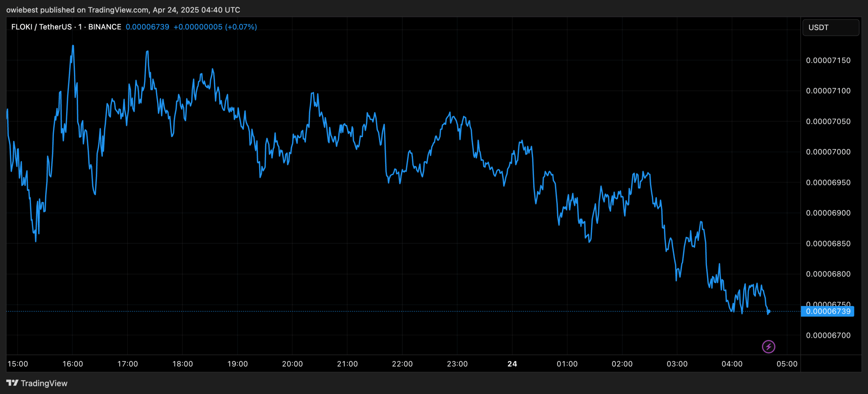Click the current price label 0.00006739
The width and height of the screenshot is (868, 394).
coord(828,311)
